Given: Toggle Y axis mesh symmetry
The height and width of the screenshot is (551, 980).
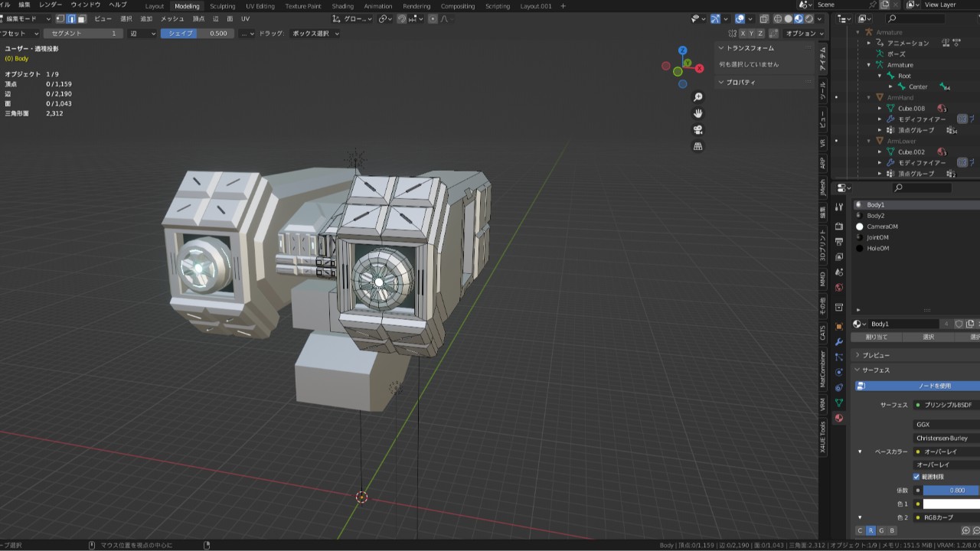Looking at the screenshot, I should coord(752,34).
